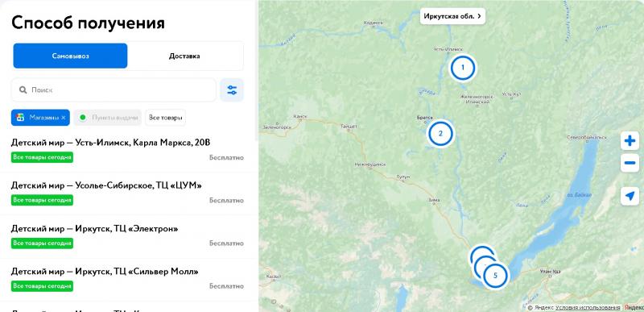Click the map cluster marker numbered 5

[495, 276]
